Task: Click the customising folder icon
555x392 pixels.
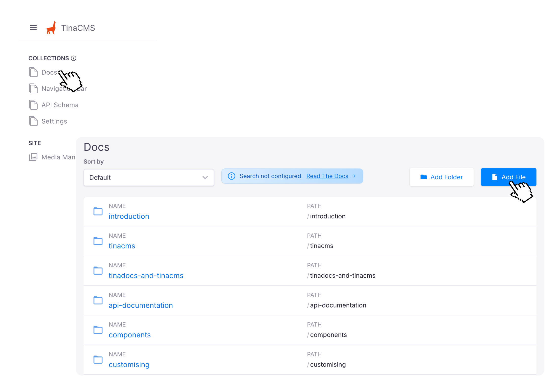Action: pos(98,360)
